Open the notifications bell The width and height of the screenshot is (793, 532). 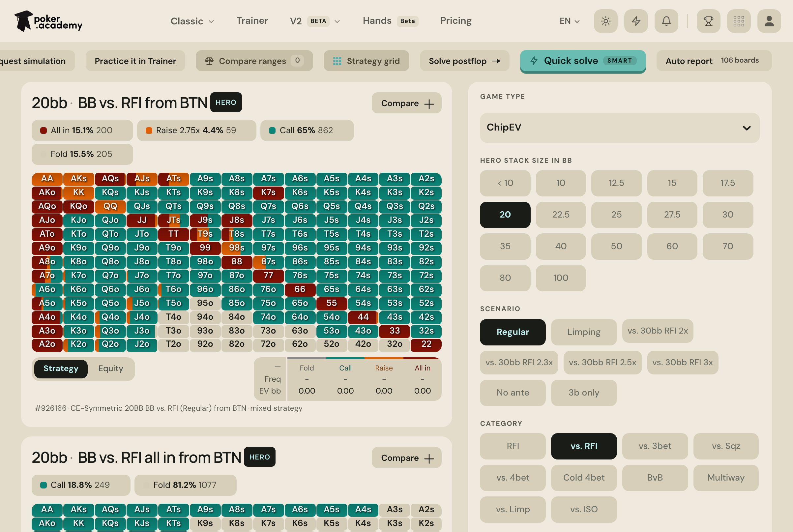(x=666, y=21)
